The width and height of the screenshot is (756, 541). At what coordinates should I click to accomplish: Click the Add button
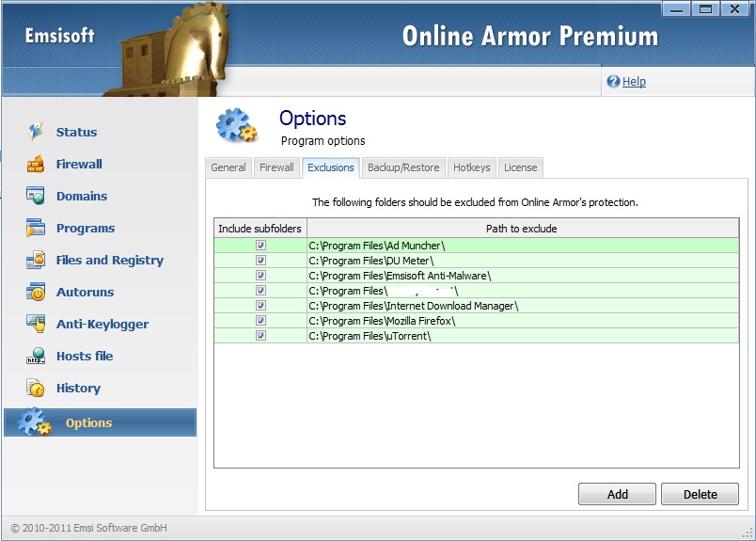click(617, 494)
